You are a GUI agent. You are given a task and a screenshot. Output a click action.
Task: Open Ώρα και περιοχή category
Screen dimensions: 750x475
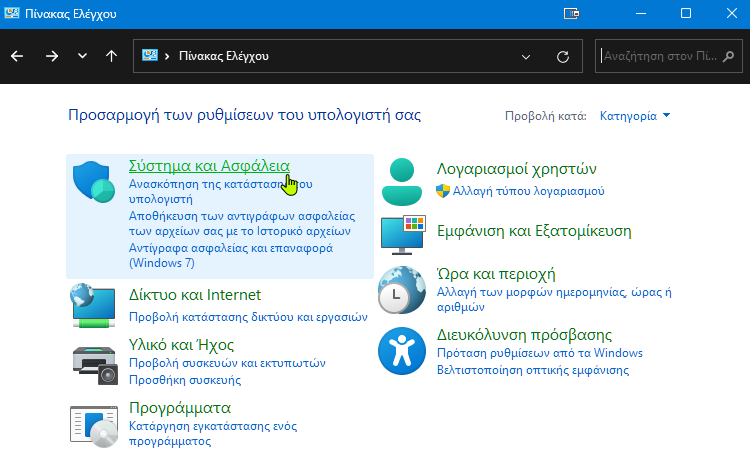click(496, 274)
